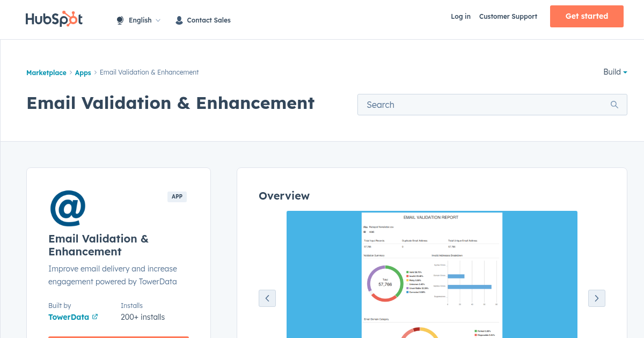This screenshot has height=338, width=644.
Task: Click the search magnifying glass icon
Action: point(614,105)
